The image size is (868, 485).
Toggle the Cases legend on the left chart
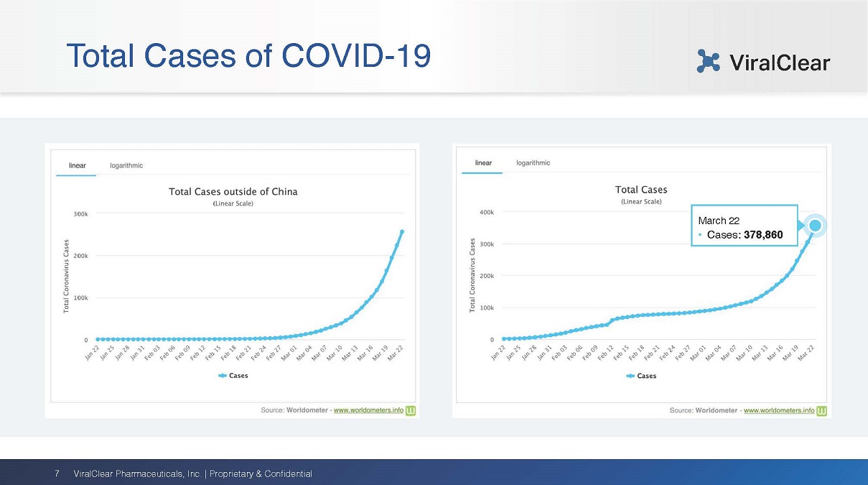pos(233,375)
